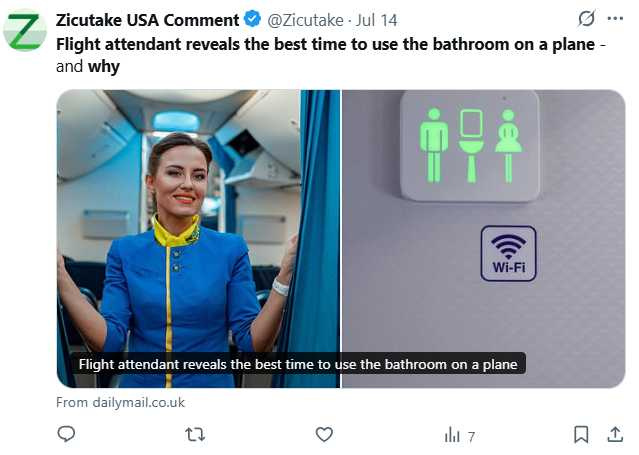Open the three-dot more options menu
The height and width of the screenshot is (455, 639).
pos(615,18)
